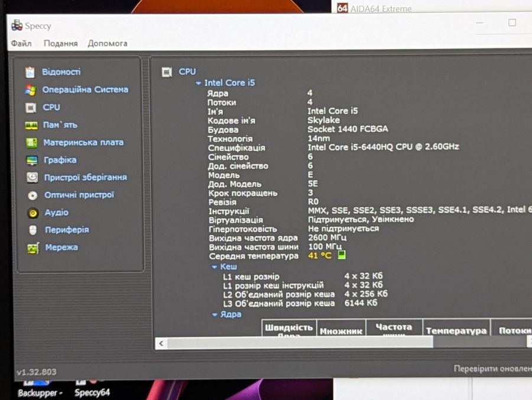Click the AIDA64 Extreme window title
Screen dimensions: 532x400
(381, 8)
